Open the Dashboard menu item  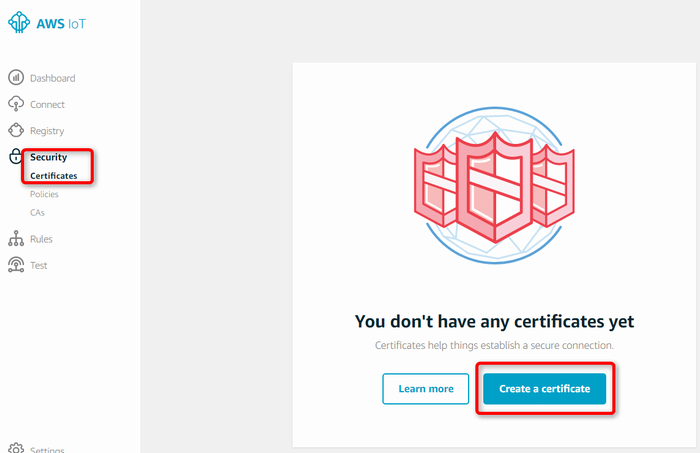click(x=53, y=78)
